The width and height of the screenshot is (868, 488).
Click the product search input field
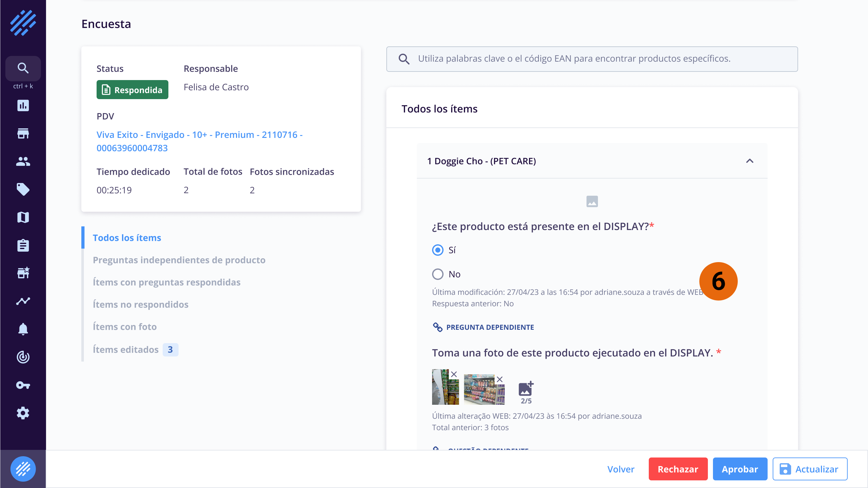tap(592, 59)
